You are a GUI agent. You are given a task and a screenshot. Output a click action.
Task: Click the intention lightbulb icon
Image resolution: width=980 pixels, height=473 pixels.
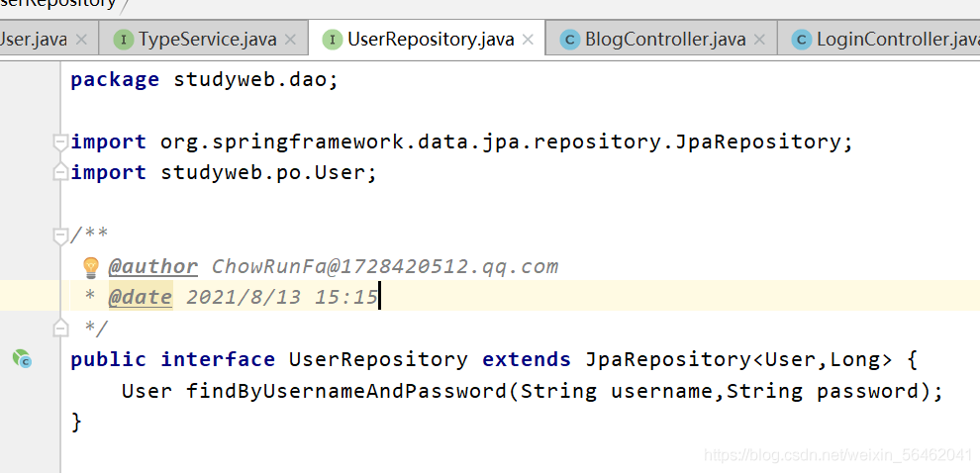click(x=91, y=267)
